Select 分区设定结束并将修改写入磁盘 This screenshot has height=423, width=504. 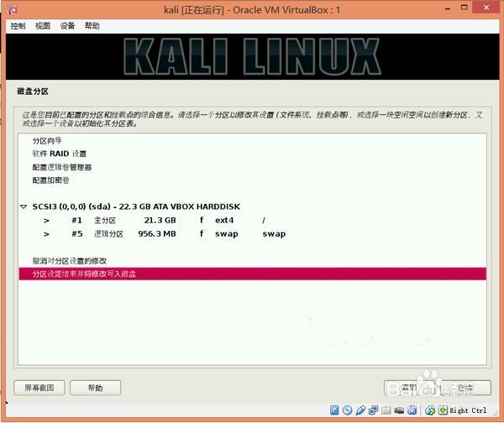click(252, 274)
